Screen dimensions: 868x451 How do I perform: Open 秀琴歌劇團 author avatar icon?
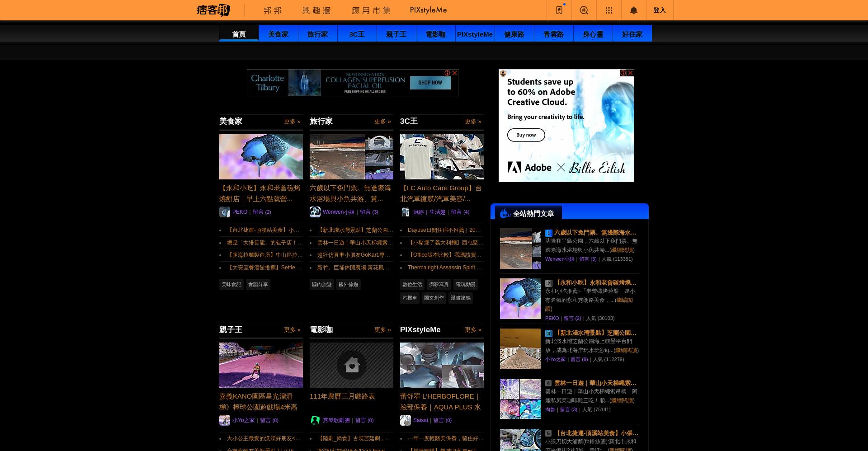coord(315,420)
